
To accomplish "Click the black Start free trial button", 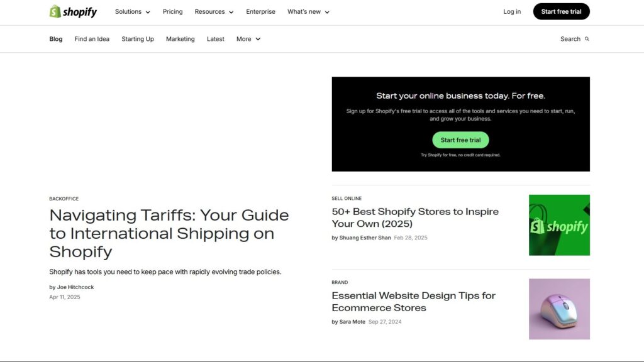I will 562,11.
